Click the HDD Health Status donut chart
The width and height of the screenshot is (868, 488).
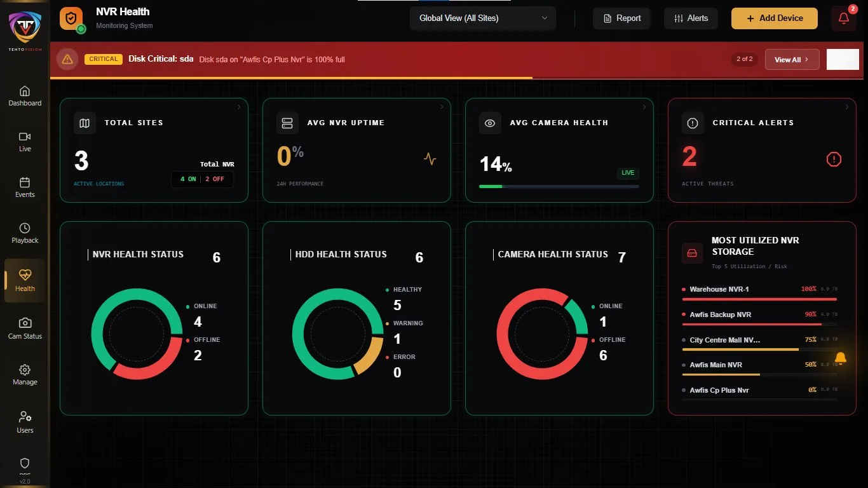338,334
